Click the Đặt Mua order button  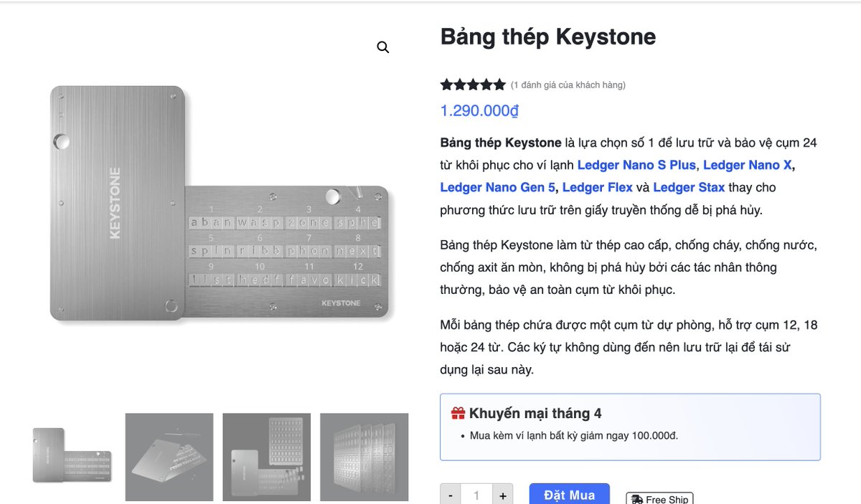pyautogui.click(x=570, y=494)
